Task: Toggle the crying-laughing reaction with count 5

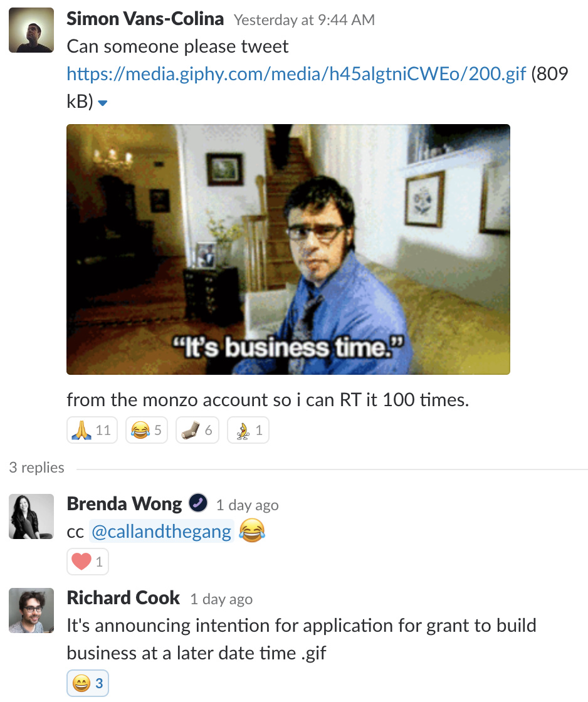Action: (147, 430)
